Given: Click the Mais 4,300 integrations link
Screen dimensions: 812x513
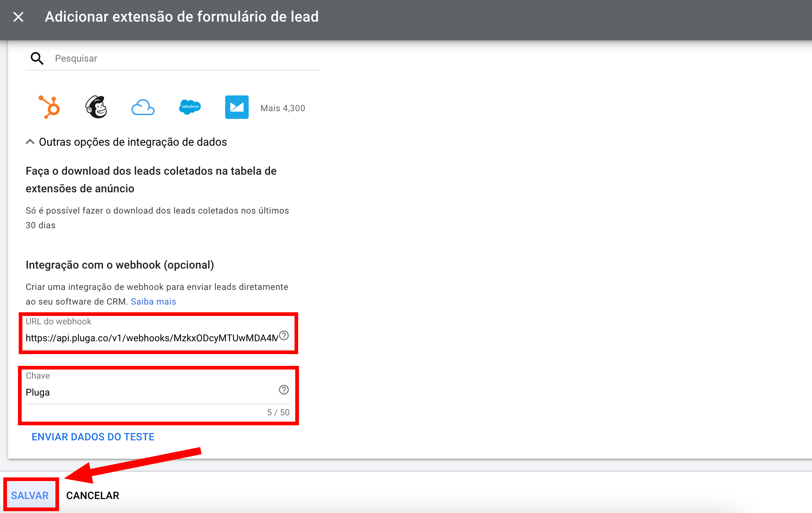Looking at the screenshot, I should coord(282,108).
